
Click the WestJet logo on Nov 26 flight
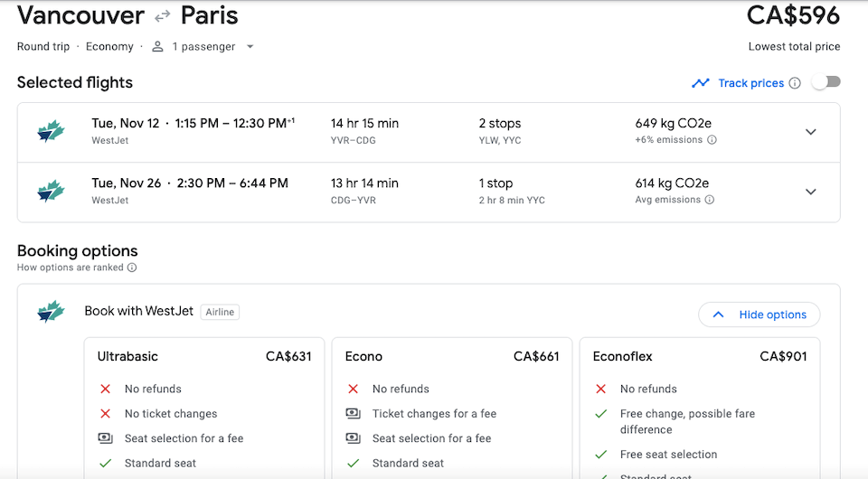(x=51, y=192)
